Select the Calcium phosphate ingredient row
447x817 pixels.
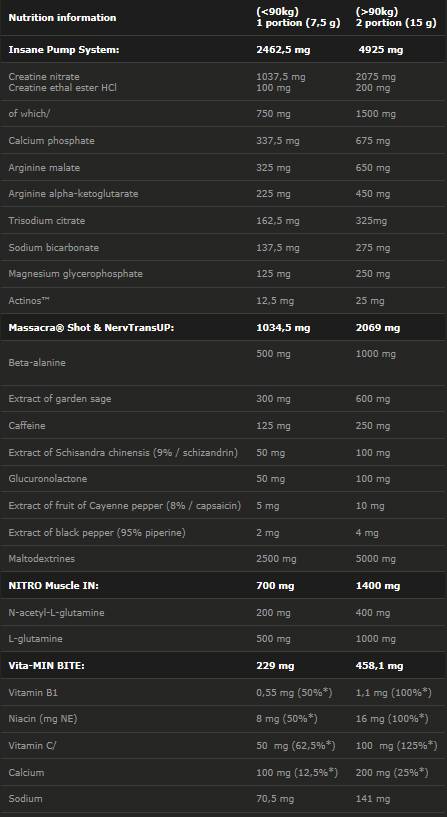point(224,141)
